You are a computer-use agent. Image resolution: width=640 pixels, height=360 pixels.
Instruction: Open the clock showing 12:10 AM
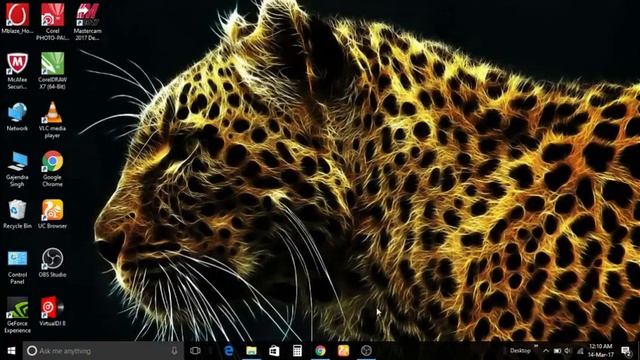pos(601,351)
